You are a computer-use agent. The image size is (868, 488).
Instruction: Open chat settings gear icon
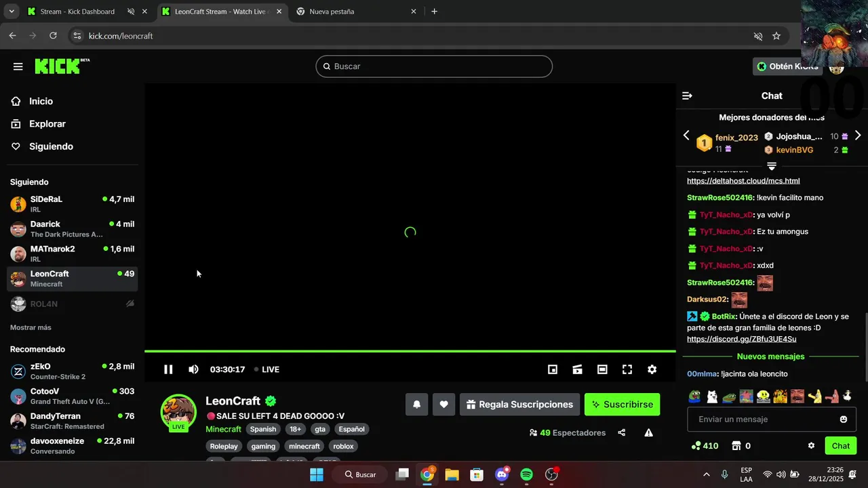(x=811, y=446)
